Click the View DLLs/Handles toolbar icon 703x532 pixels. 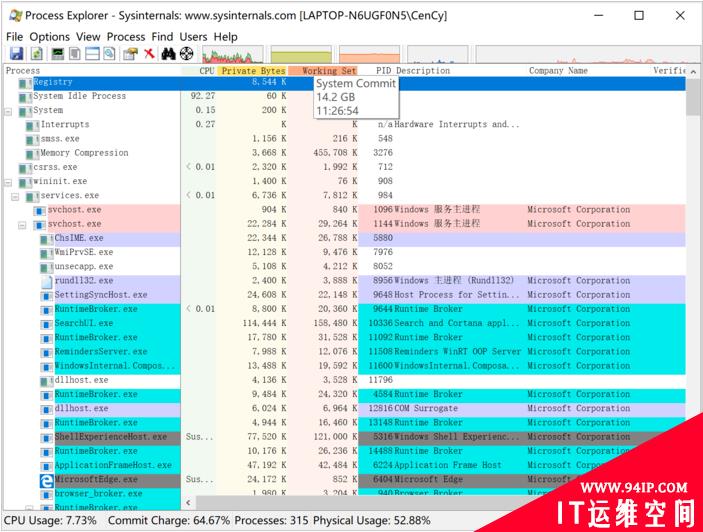pos(109,54)
